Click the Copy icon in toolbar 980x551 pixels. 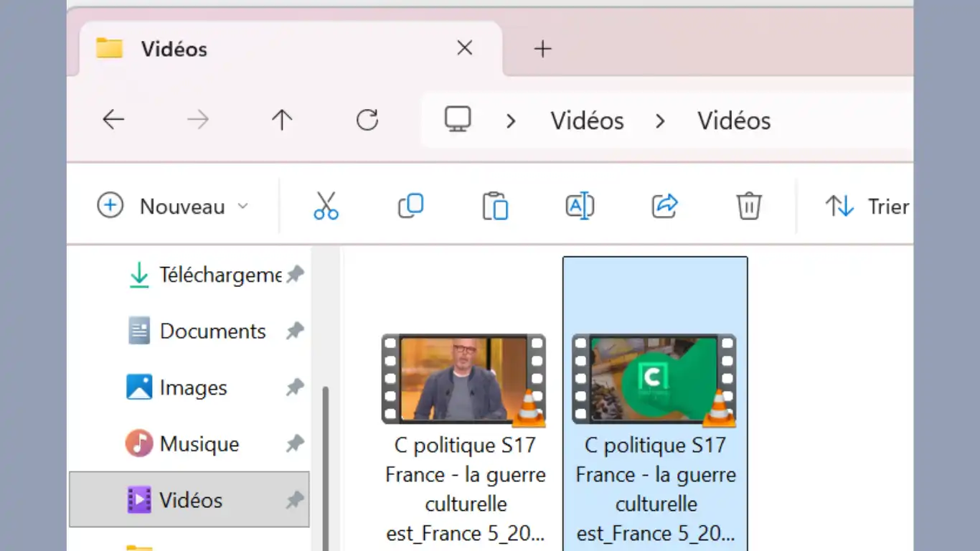410,207
